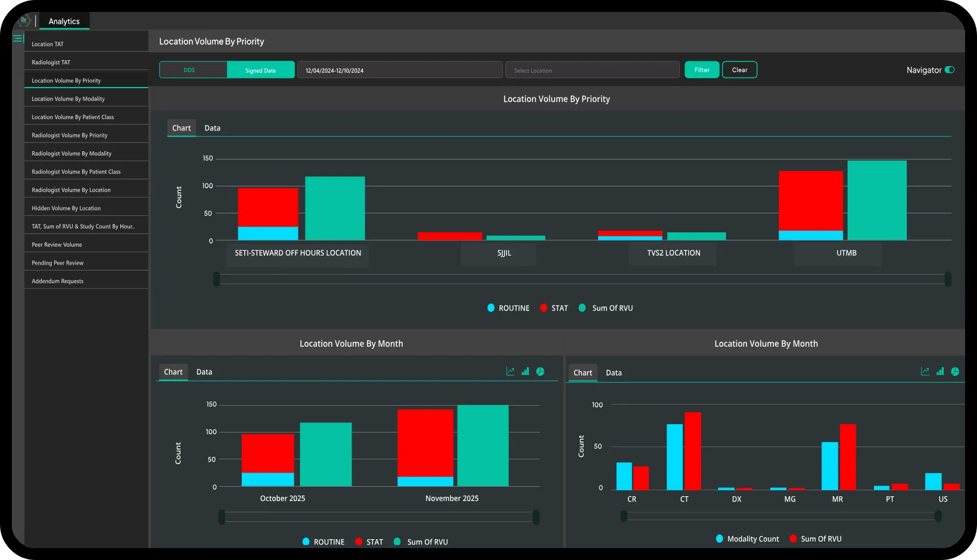Open the date range picker field
This screenshot has width=977, height=560.
click(399, 70)
